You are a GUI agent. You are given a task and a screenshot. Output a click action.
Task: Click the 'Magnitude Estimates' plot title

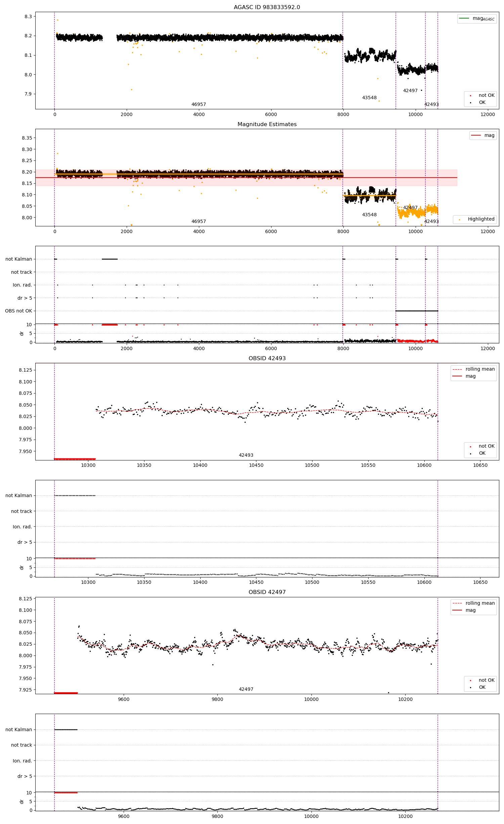click(267, 124)
